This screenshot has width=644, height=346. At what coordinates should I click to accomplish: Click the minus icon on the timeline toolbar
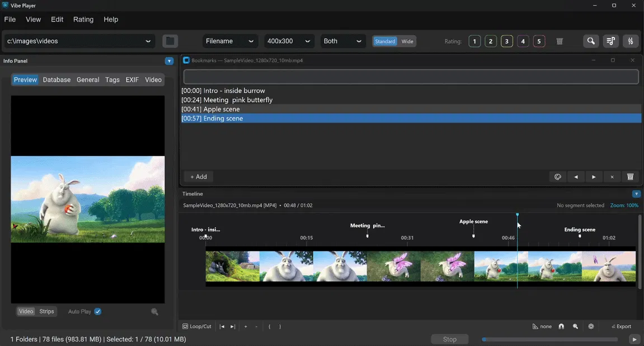pos(256,326)
